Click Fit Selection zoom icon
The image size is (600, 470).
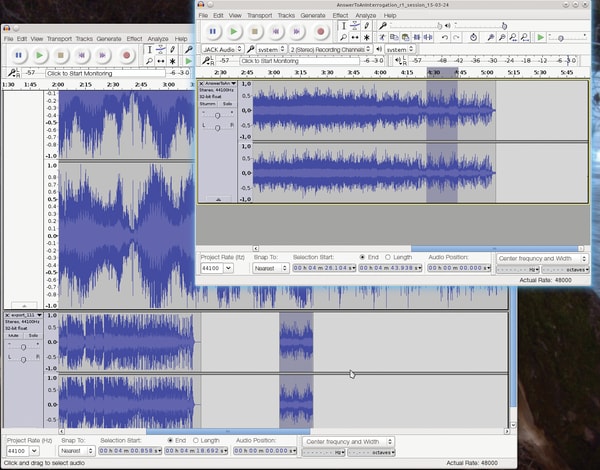(514, 37)
